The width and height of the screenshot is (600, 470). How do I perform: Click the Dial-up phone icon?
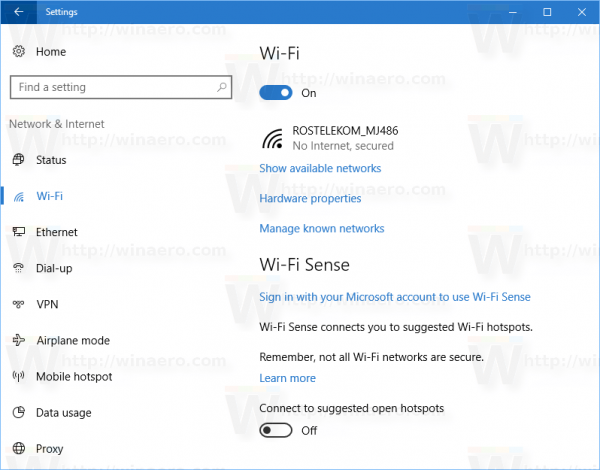pos(18,268)
